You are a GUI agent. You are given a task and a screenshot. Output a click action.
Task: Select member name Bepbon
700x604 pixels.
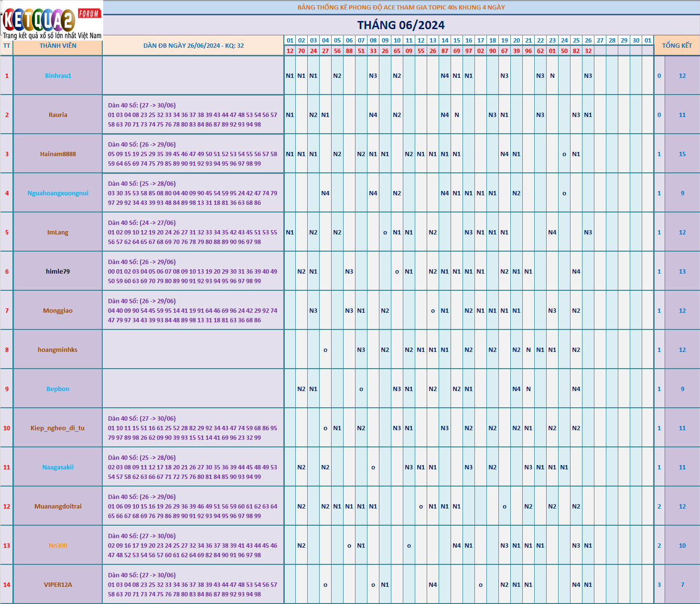[58, 389]
